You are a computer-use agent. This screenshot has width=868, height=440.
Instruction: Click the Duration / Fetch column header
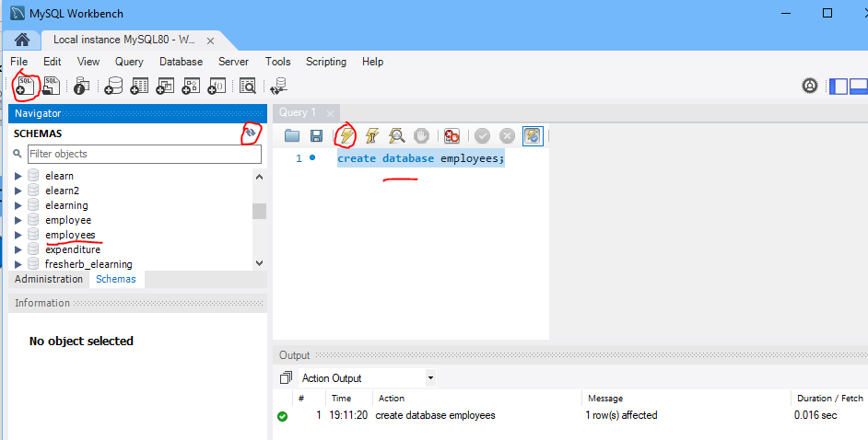click(x=830, y=398)
